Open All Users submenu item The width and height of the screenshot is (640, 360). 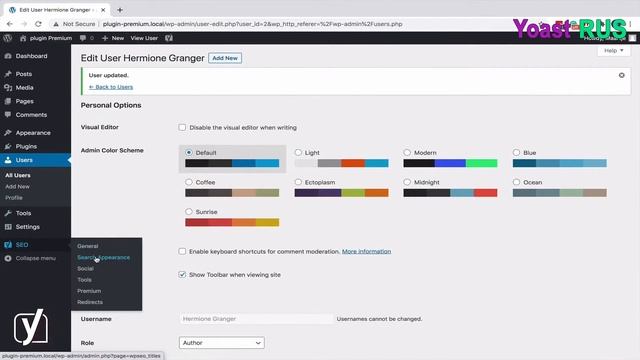tap(18, 175)
